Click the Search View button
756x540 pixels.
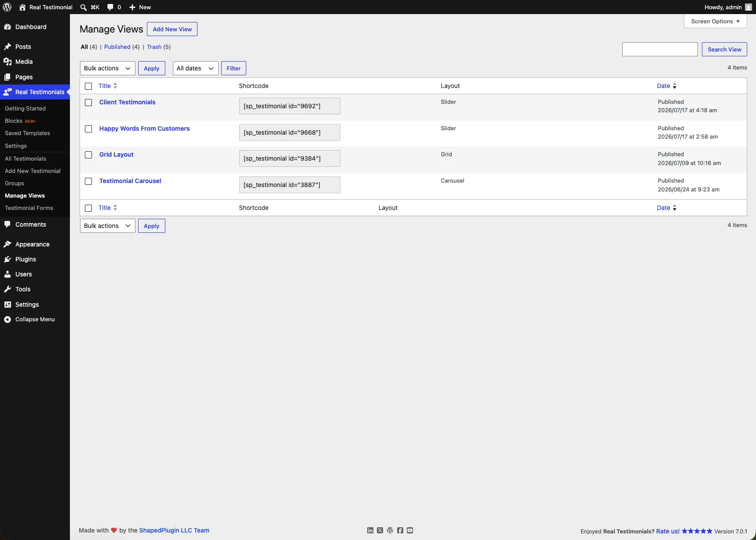coord(724,49)
